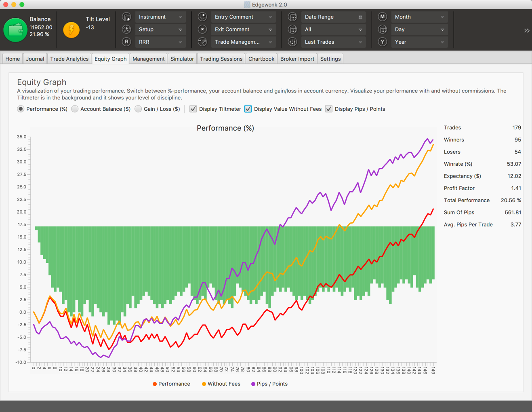Click the Instrument filter icon
This screenshot has height=412, width=532.
click(126, 17)
